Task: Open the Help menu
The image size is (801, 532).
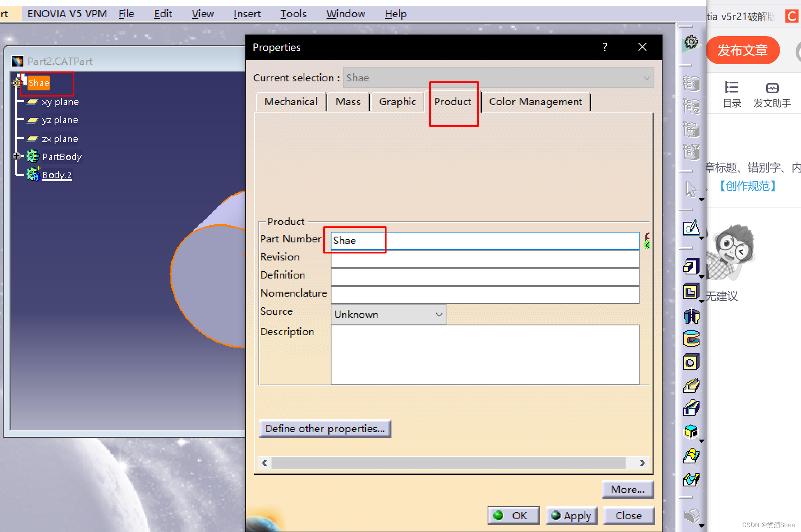Action: 396,14
